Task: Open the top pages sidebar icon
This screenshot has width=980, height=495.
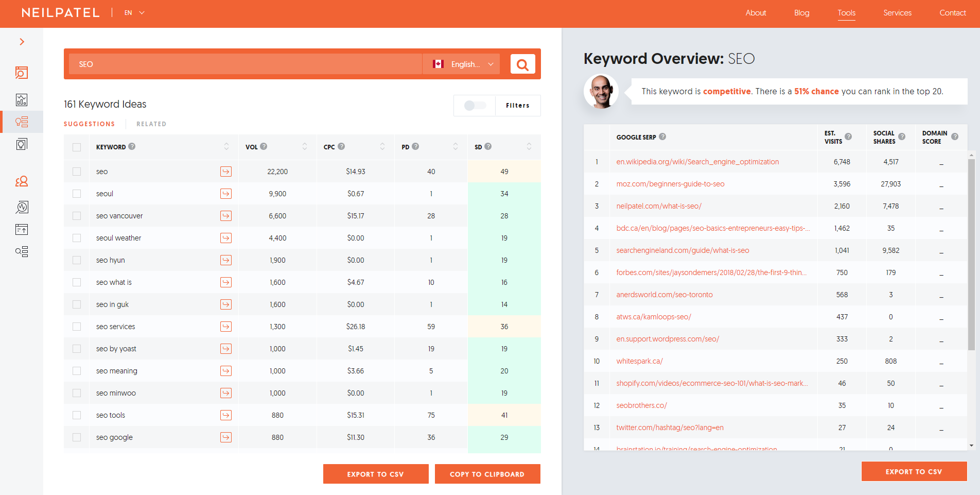Action: [22, 229]
